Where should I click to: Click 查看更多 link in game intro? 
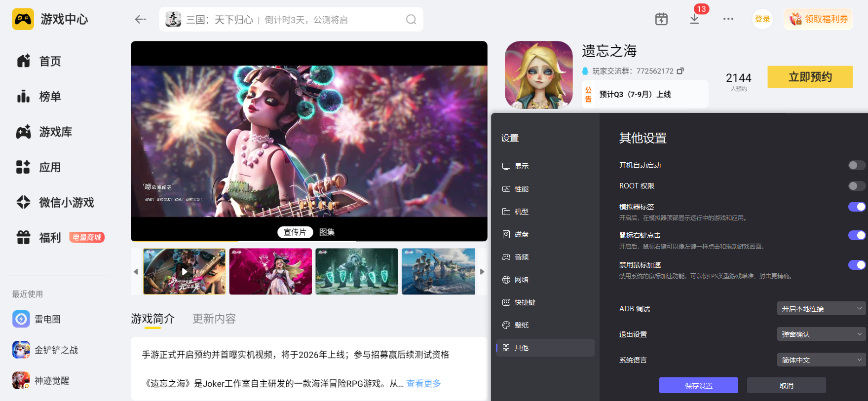(x=423, y=383)
